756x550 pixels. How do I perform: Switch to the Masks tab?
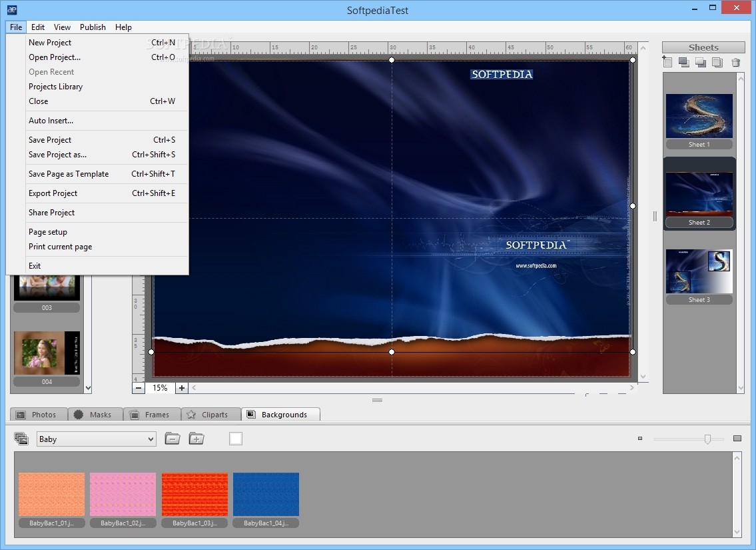pyautogui.click(x=95, y=415)
